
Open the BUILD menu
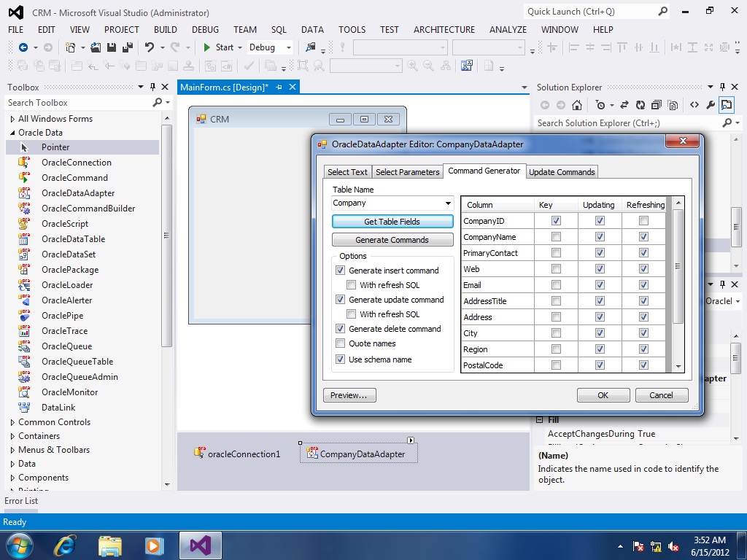[166, 29]
